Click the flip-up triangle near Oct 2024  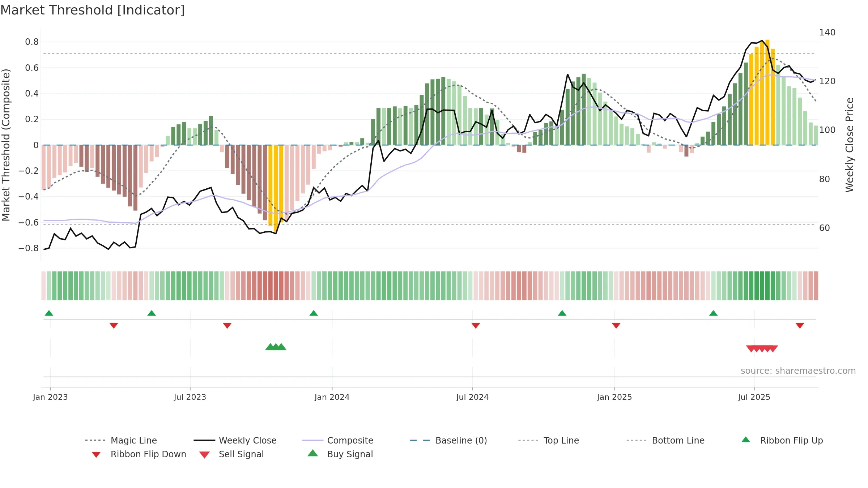562,313
